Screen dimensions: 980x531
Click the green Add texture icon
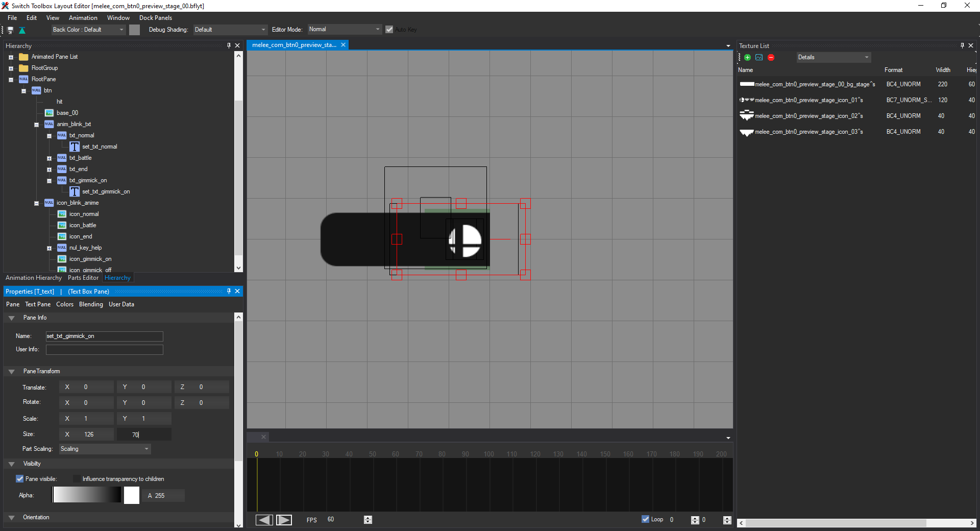[x=747, y=58]
